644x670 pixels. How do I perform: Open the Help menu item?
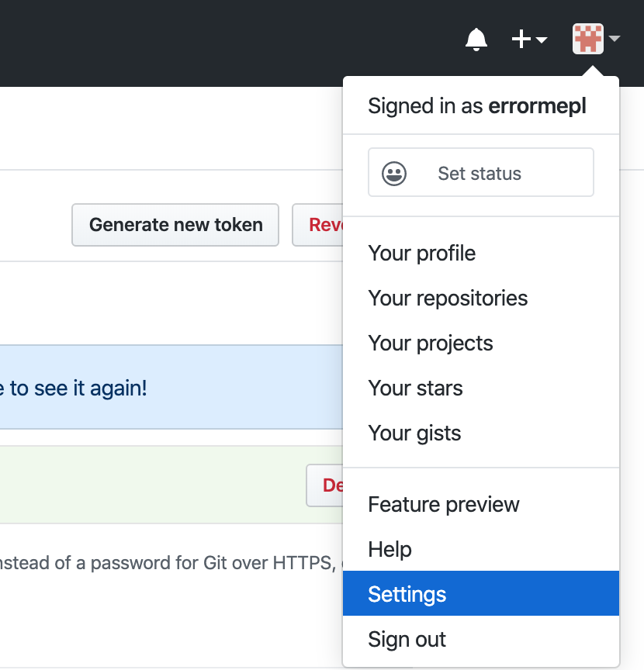(390, 550)
